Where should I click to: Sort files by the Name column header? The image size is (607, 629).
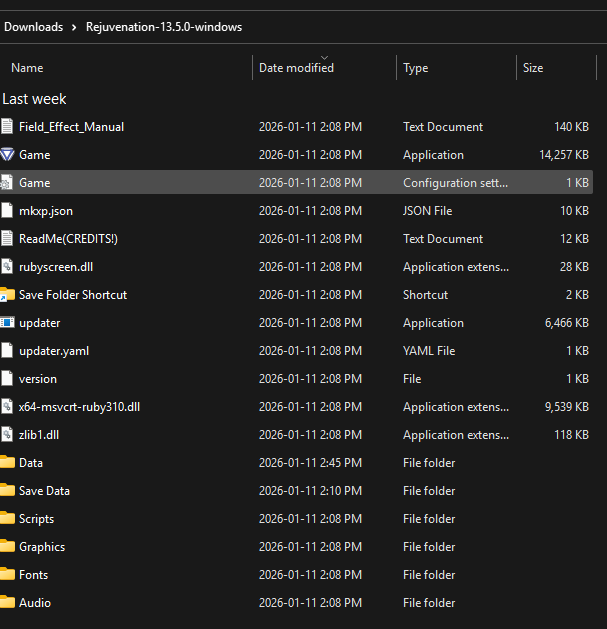[27, 68]
